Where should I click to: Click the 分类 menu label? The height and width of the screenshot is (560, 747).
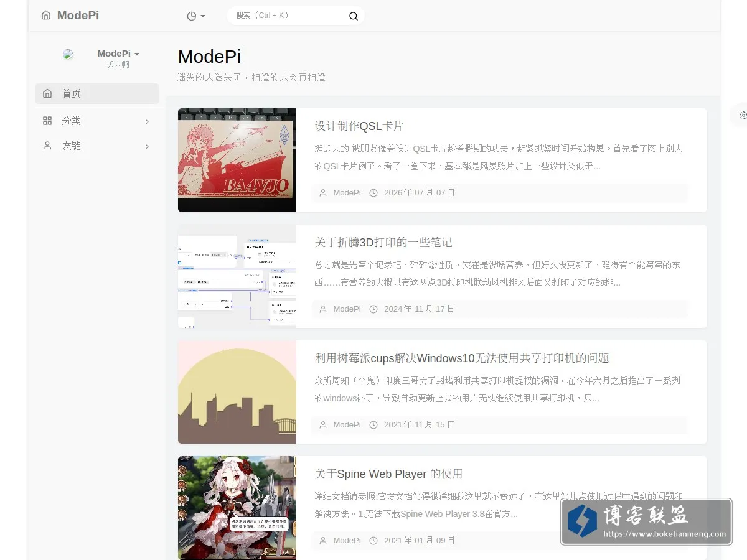click(x=72, y=121)
